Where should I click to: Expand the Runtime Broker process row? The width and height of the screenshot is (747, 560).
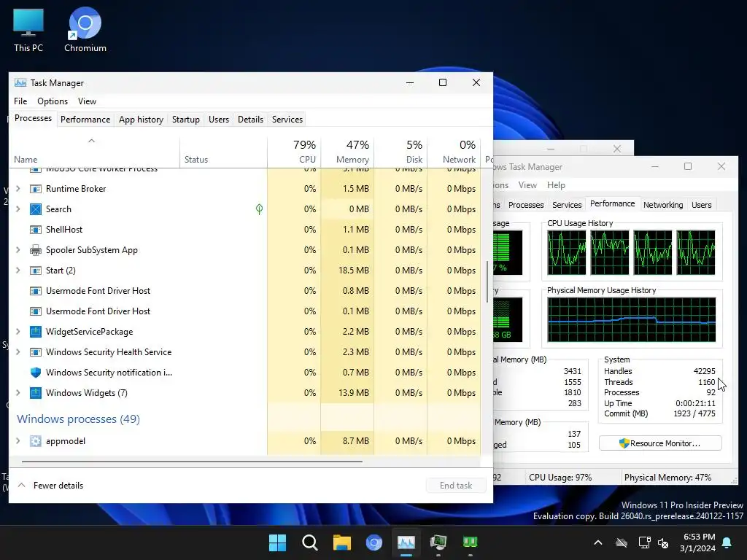(18, 189)
